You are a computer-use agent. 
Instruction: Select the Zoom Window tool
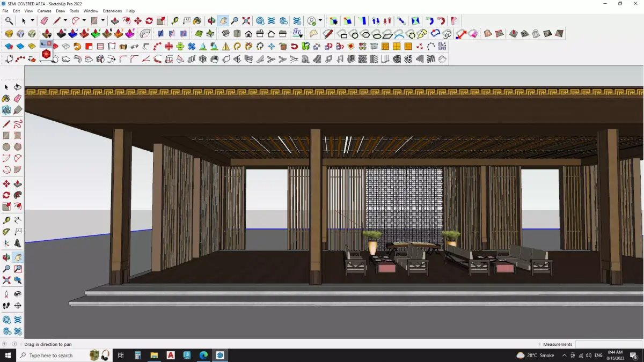coord(18,269)
